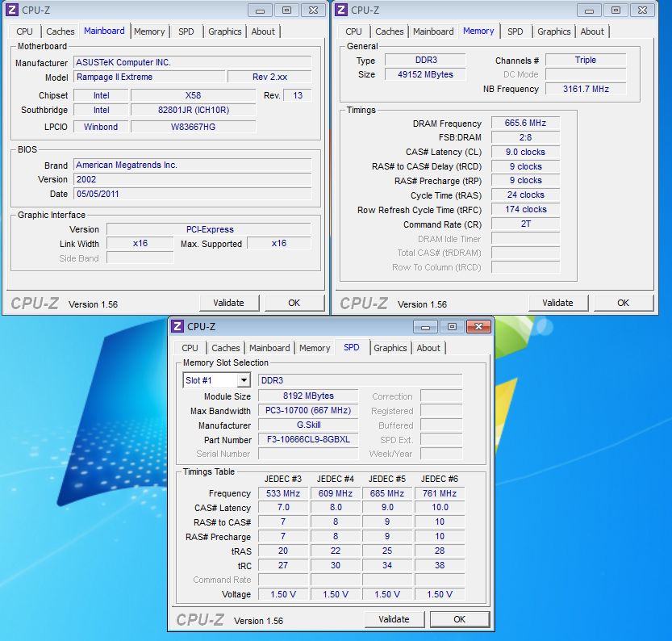Click the ASUSTeK Computer INC. manufacturer field
Screen dimensions: 672x641
(x=193, y=62)
